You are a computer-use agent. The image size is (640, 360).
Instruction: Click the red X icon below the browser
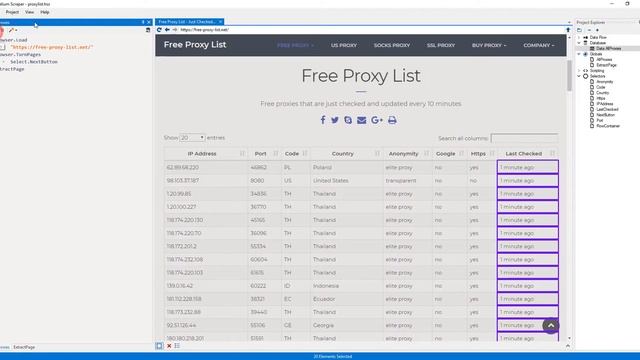pyautogui.click(x=169, y=346)
